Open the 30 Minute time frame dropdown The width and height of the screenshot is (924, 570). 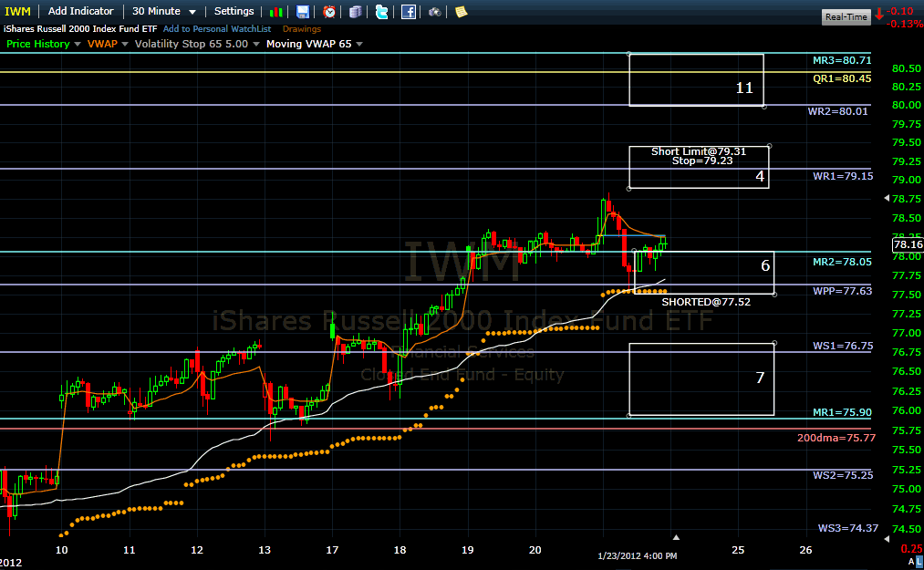point(164,11)
